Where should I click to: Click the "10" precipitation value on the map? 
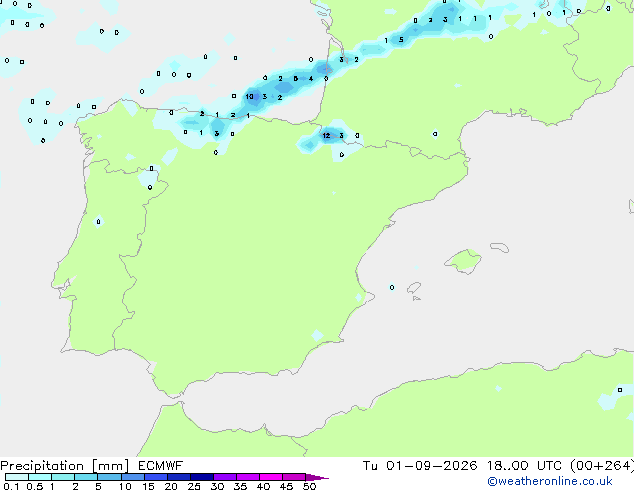pyautogui.click(x=249, y=96)
